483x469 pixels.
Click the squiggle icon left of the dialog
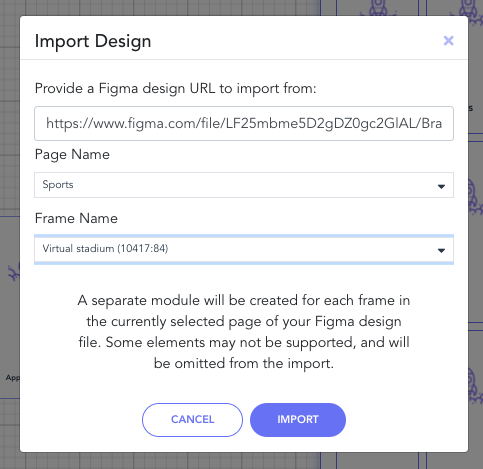click(x=14, y=272)
